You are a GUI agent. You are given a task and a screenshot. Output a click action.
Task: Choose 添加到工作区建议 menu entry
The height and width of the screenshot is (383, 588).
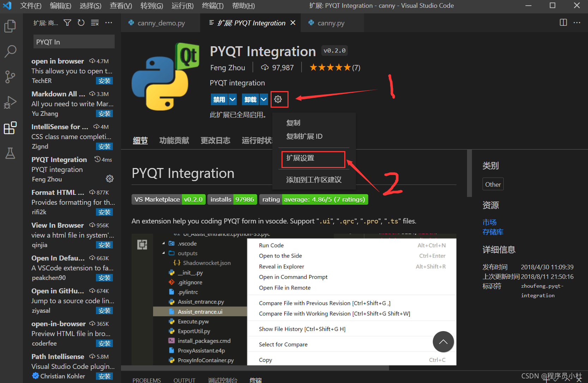[314, 180]
